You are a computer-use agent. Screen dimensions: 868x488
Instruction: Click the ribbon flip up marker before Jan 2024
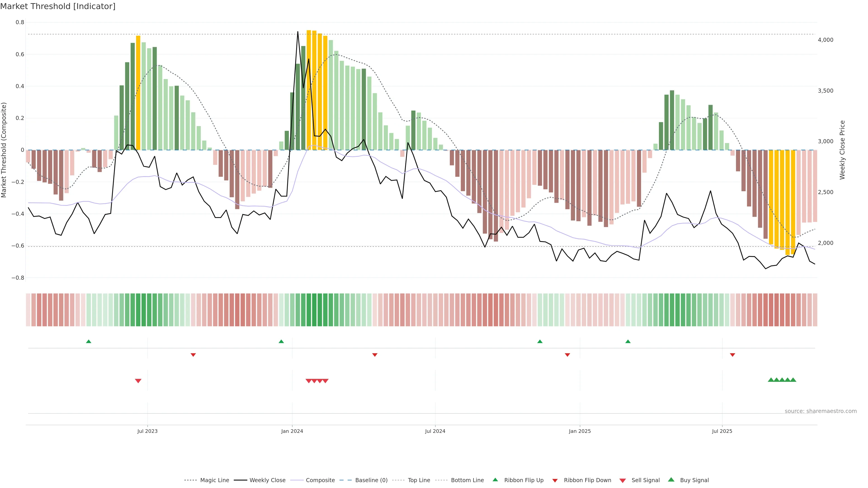click(281, 342)
